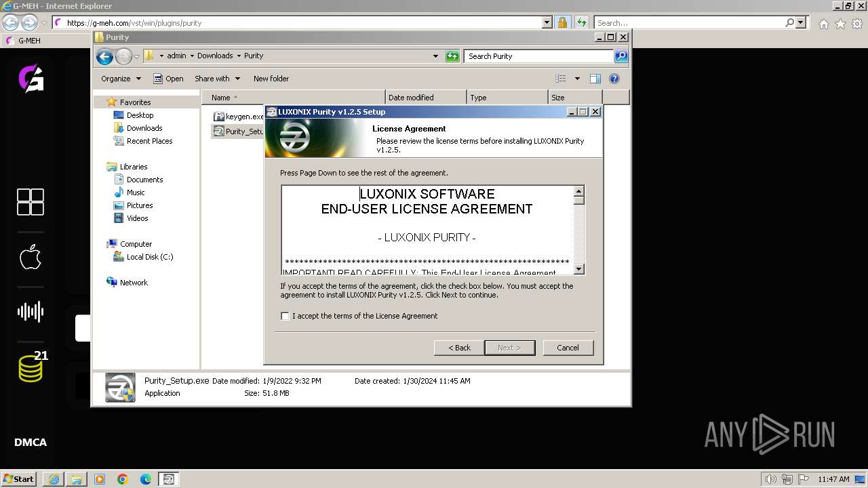The image size is (868, 488).
Task: Click DMCA link on website
Action: (31, 443)
